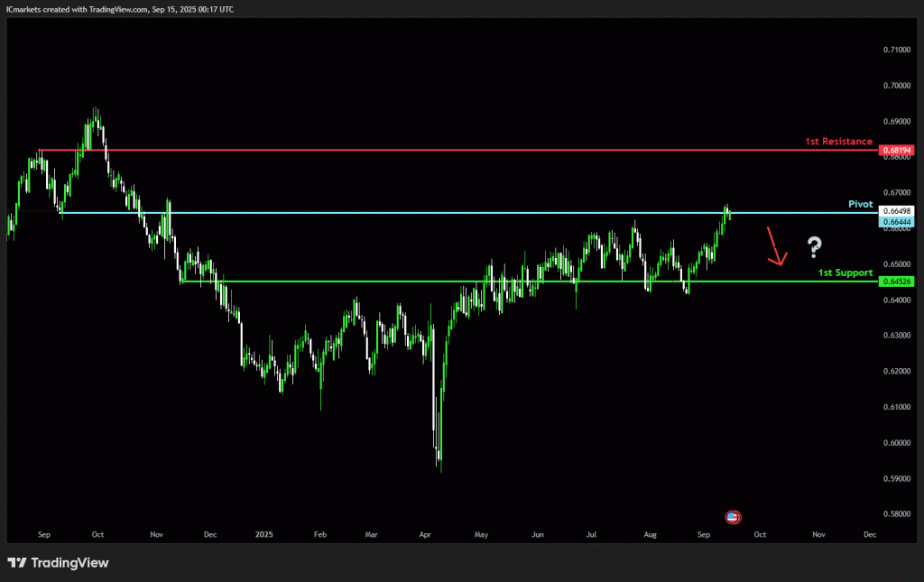Select the Pivot label
Screen dimensions: 924x582
pos(860,204)
